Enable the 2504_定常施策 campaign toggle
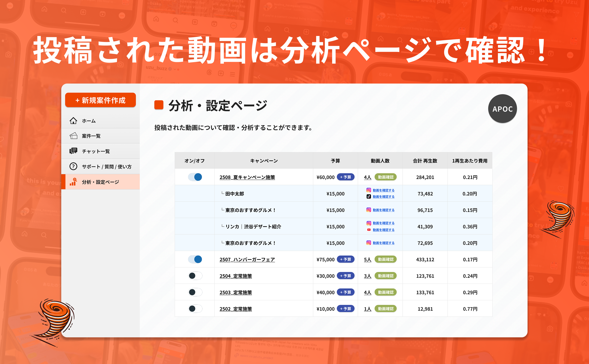 195,276
